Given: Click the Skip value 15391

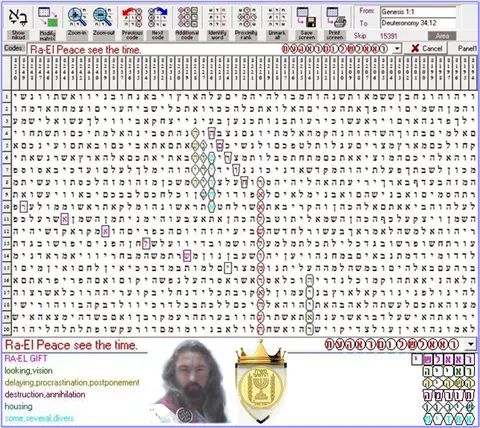Looking at the screenshot, I should [388, 36].
